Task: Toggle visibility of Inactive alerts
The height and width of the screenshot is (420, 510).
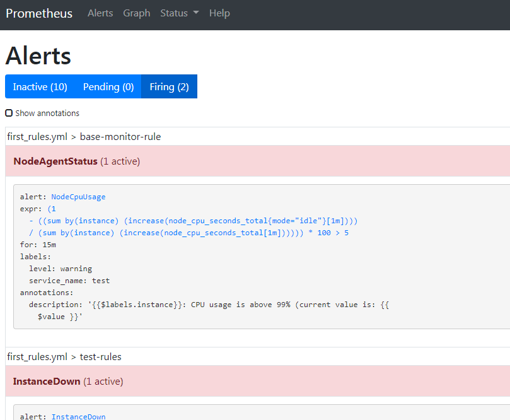Action: click(40, 86)
